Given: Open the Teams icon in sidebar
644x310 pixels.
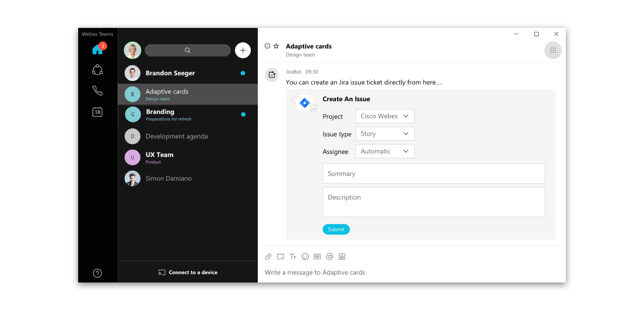Looking at the screenshot, I should (98, 70).
